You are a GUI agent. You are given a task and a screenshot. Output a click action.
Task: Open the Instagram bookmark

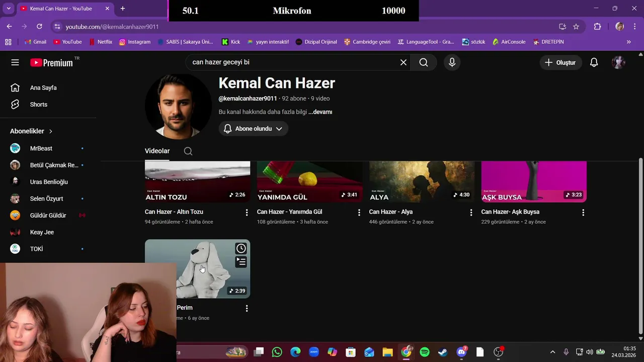pyautogui.click(x=135, y=42)
